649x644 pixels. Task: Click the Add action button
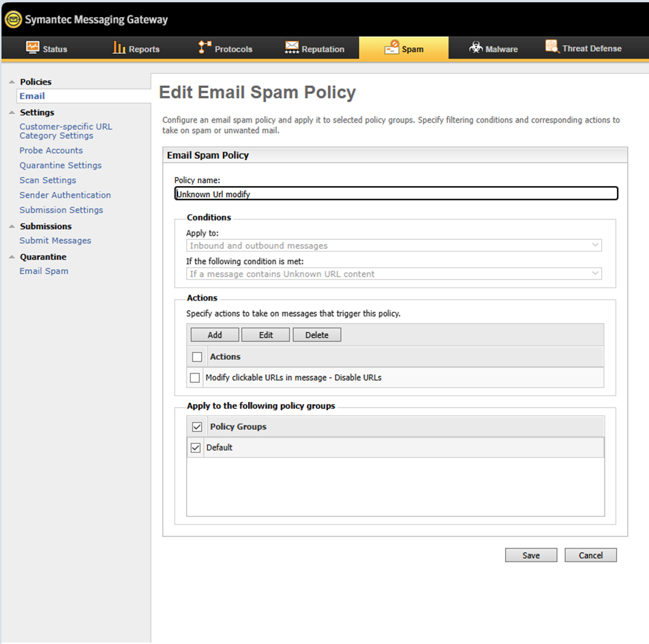pos(214,335)
